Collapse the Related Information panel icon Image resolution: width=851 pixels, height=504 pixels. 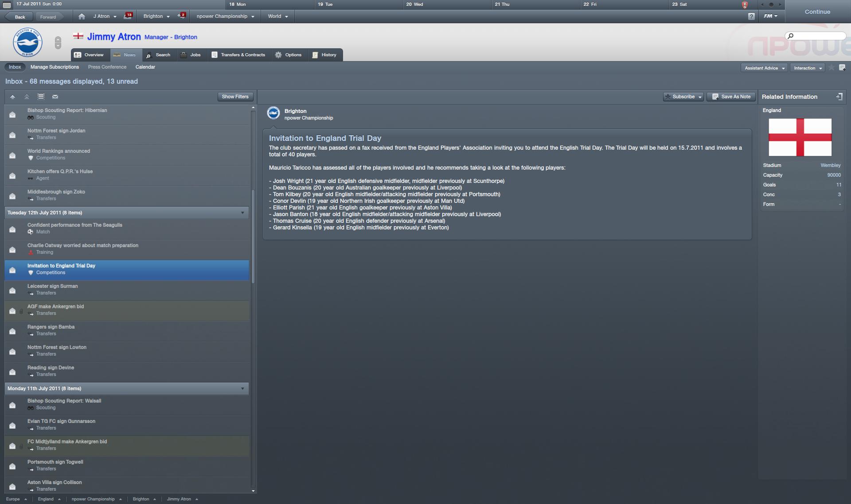(839, 97)
